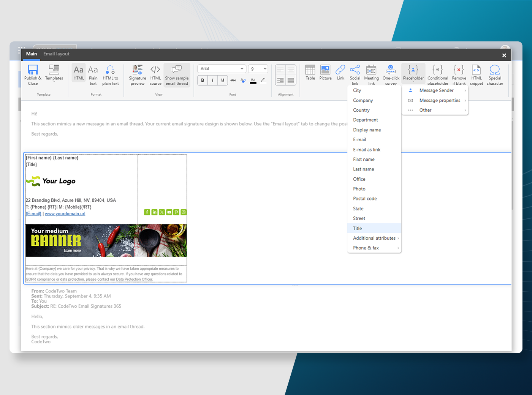Image resolution: width=532 pixels, height=395 pixels.
Task: Insert a Social link
Action: (355, 75)
